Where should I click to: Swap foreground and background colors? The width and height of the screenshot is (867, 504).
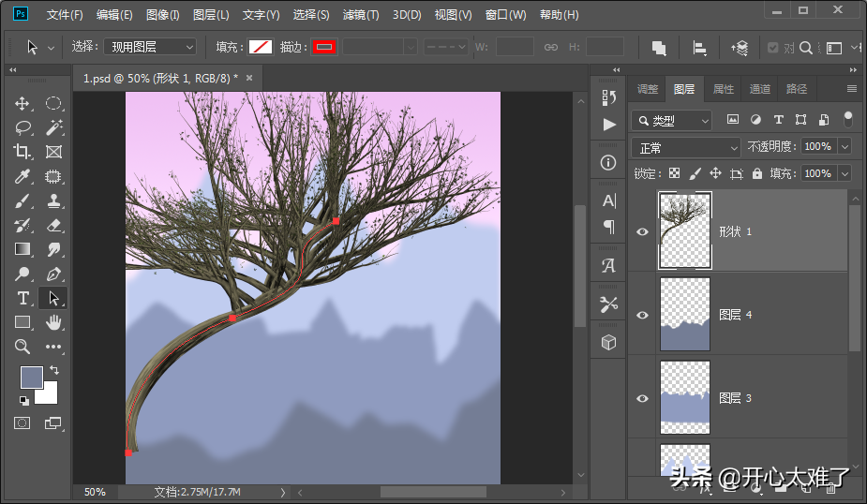coord(54,370)
